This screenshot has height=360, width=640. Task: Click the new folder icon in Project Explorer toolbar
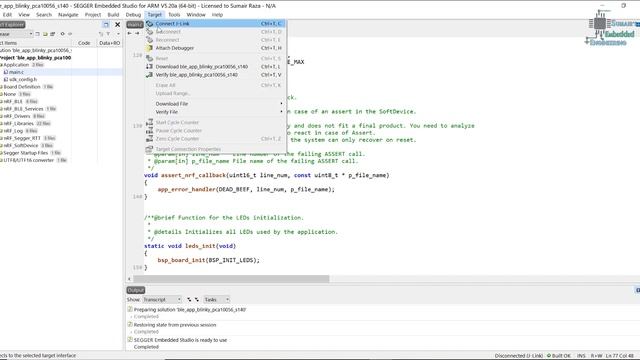click(x=45, y=34)
